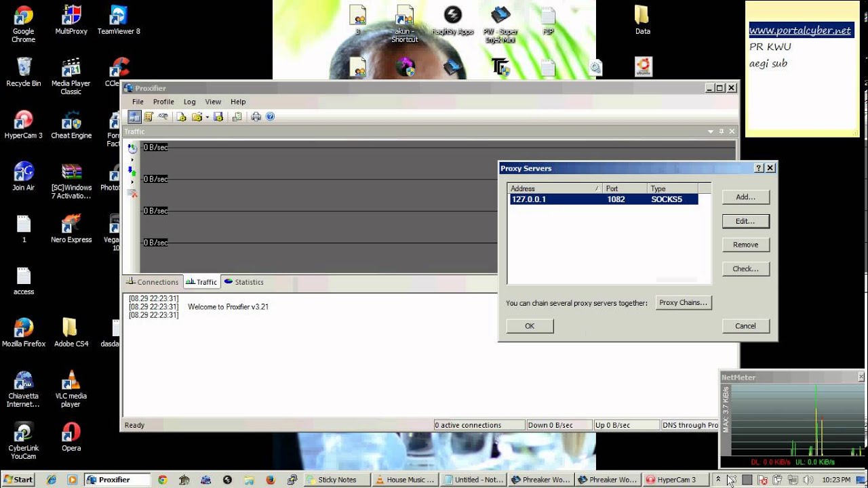This screenshot has width=868, height=488.
Task: Switch to the Connections tab
Action: pos(153,282)
